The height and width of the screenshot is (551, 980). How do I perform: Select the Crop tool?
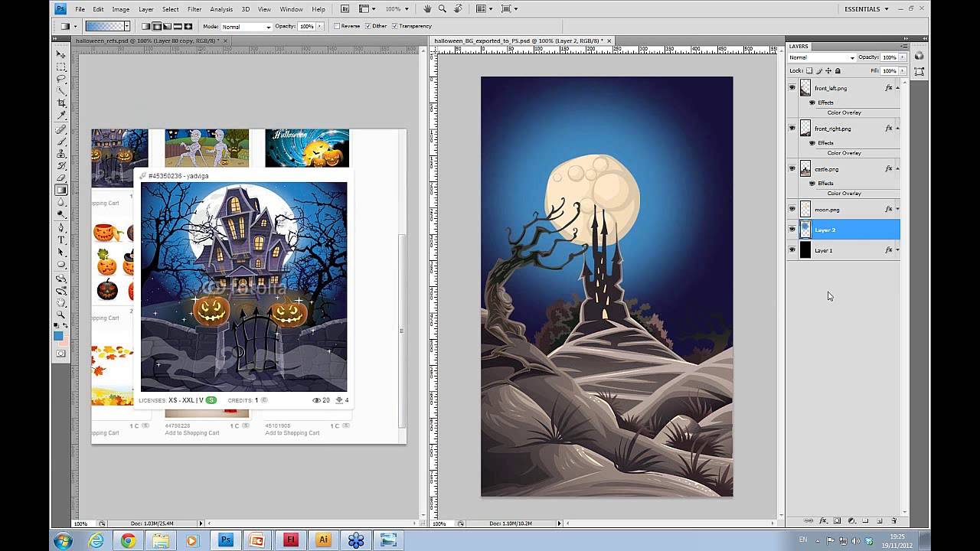pos(61,103)
